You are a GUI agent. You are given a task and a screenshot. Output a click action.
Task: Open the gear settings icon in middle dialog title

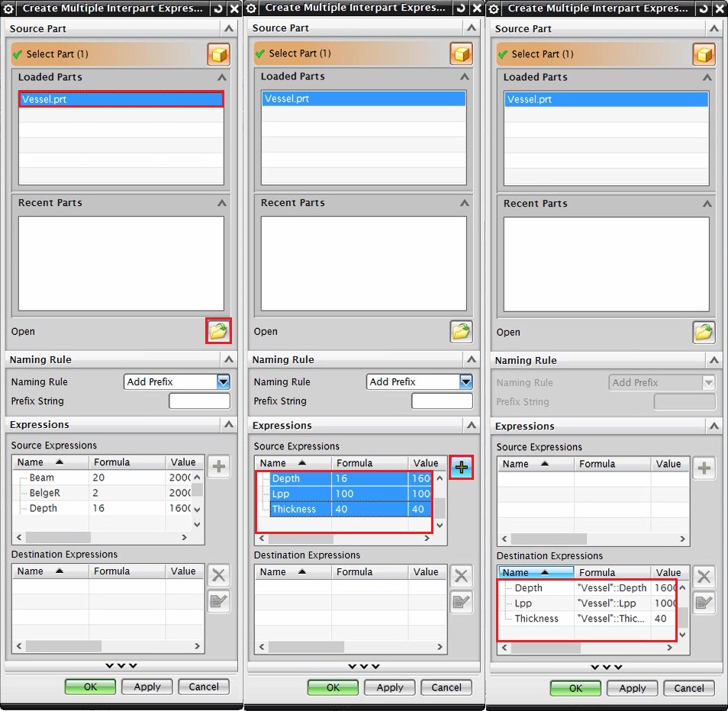coord(251,8)
